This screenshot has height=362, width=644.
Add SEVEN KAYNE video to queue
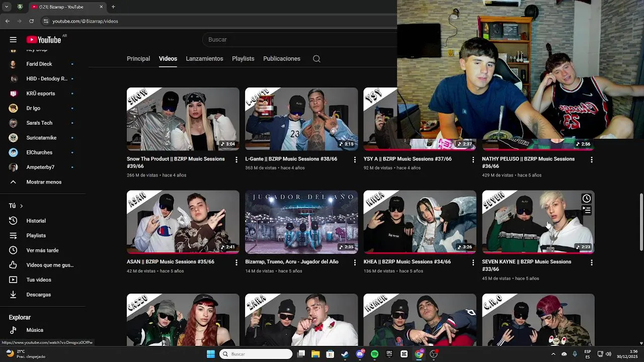tap(587, 210)
